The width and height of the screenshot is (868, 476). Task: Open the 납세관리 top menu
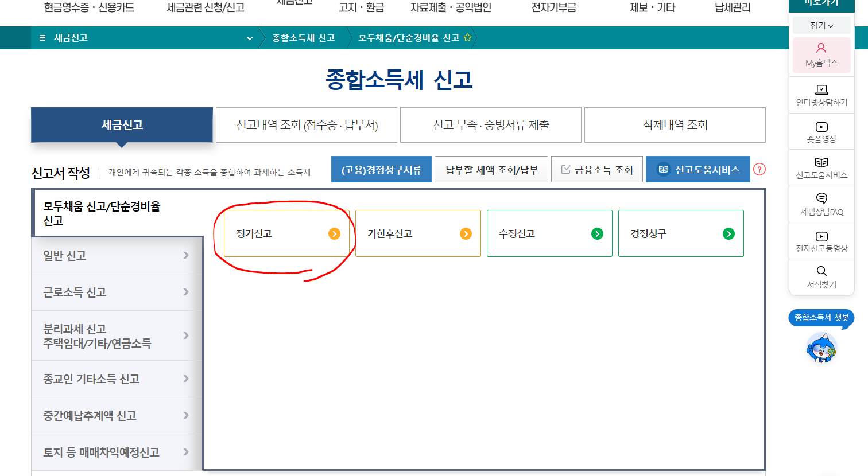(731, 7)
